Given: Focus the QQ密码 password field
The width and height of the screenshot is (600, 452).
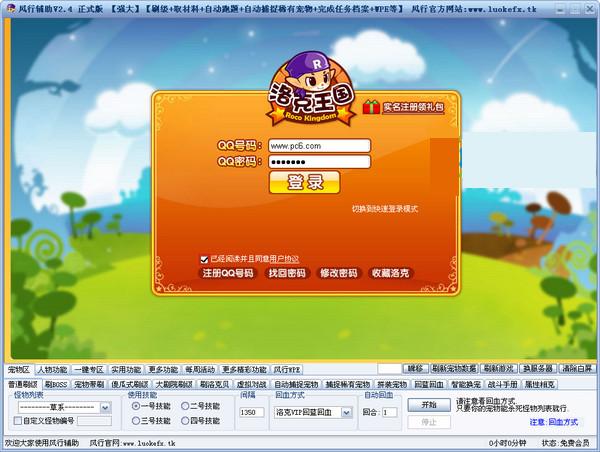Looking at the screenshot, I should (x=320, y=162).
